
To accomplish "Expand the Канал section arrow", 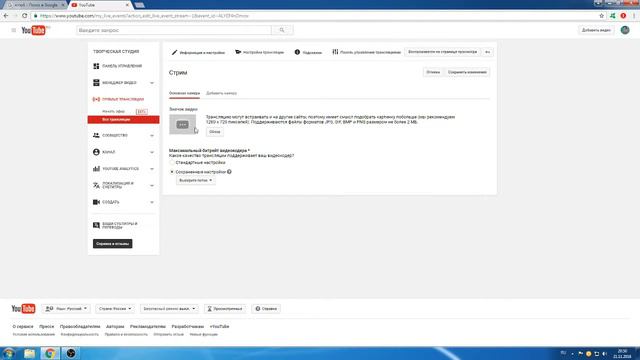I will (152, 152).
